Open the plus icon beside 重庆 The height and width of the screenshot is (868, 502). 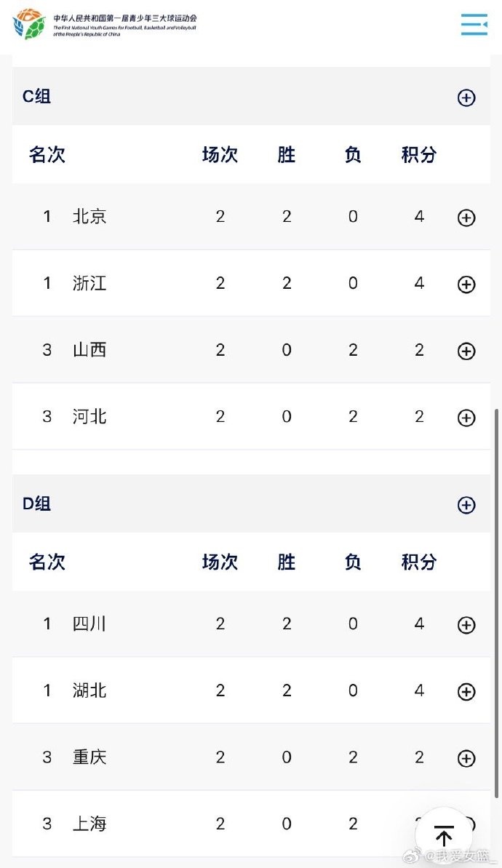point(466,759)
